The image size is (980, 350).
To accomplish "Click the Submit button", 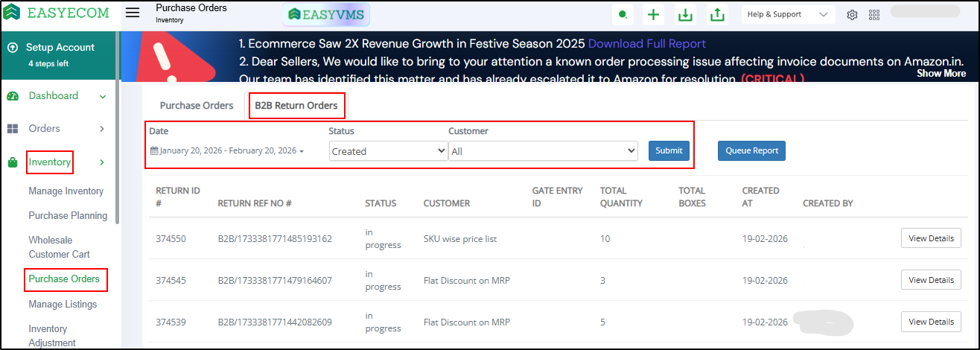I will point(669,150).
